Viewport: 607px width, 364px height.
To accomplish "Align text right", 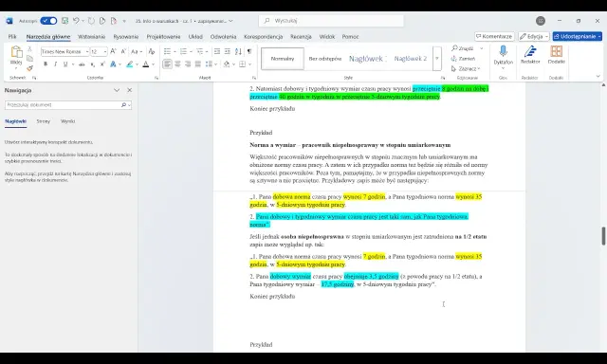I will pos(188,64).
